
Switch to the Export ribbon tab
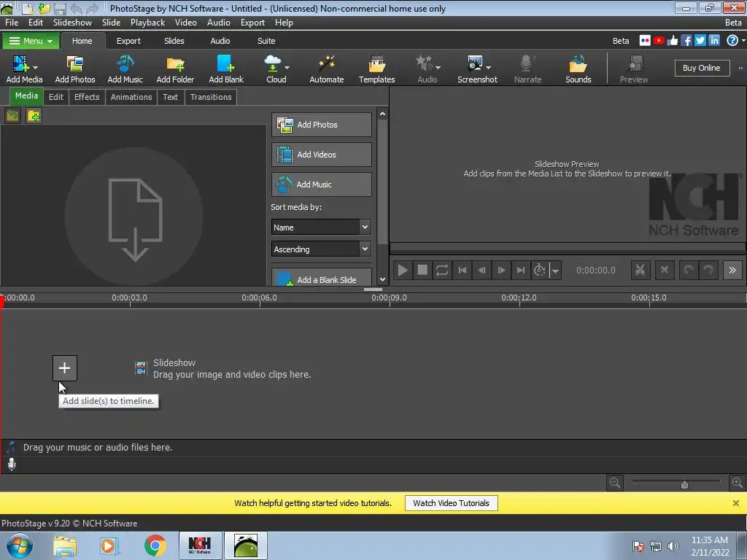[128, 41]
